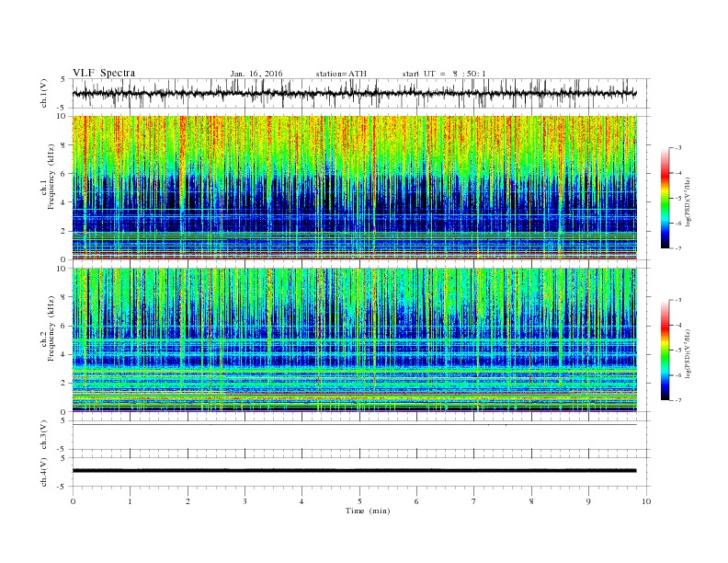The width and height of the screenshot is (728, 563).
Task: Click inside the ch.2 spectrogram panel
Action: (355, 340)
